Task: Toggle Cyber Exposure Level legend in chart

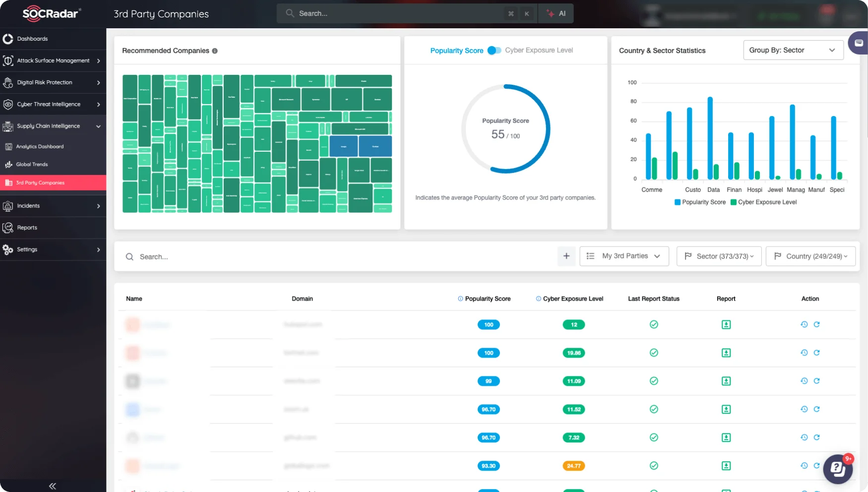Action: pos(763,202)
